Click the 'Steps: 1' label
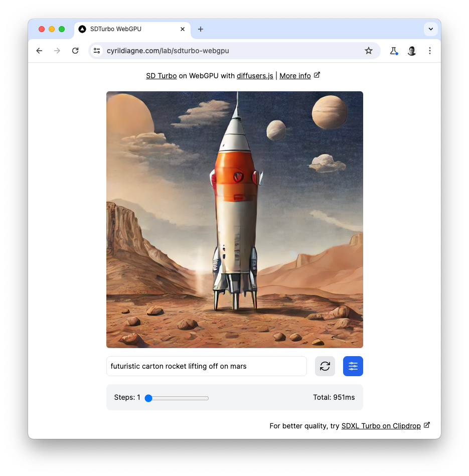Screen dimensions: 469x476 [x=127, y=397]
